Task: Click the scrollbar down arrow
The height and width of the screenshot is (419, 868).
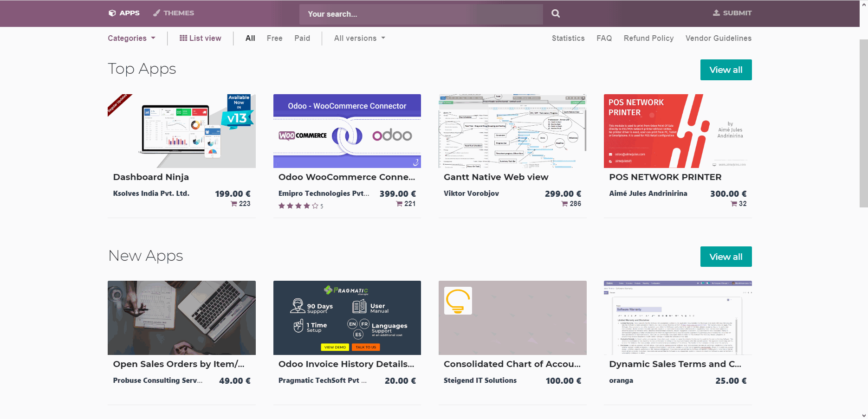Action: pyautogui.click(x=864, y=415)
